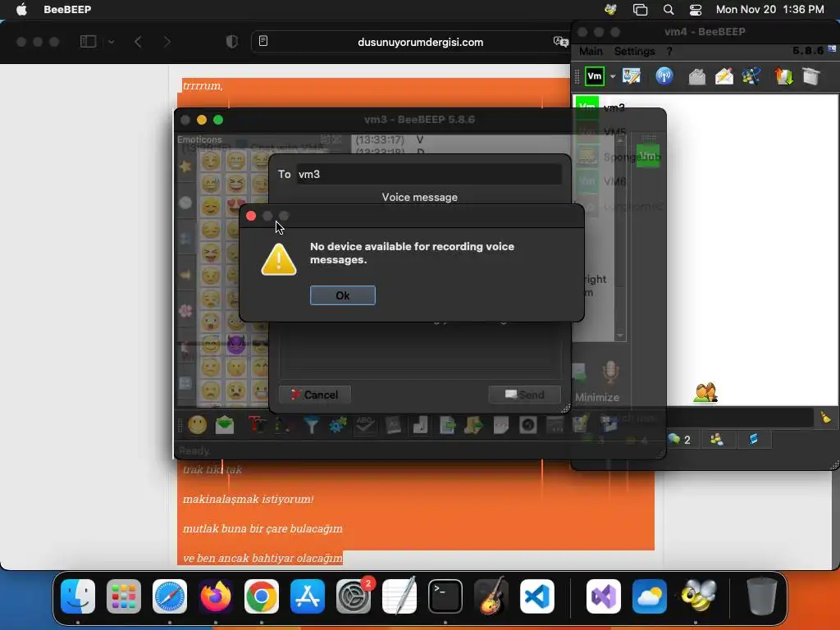Click the Vm user avatar in vm4 toolbar

(595, 76)
